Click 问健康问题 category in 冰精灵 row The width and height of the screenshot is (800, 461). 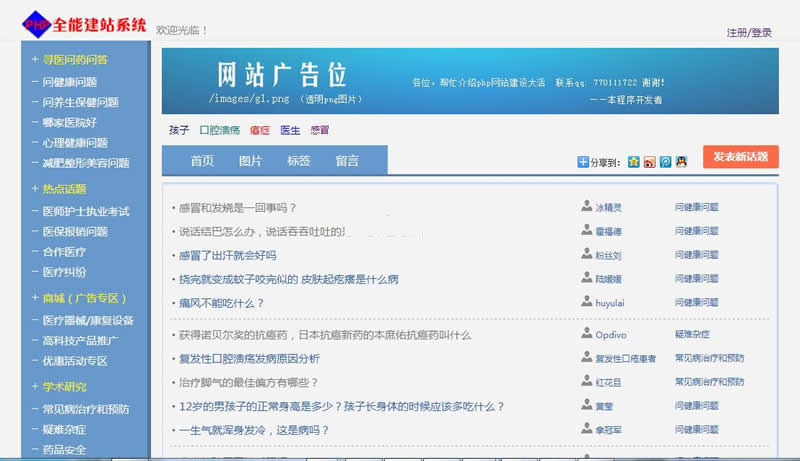pos(696,207)
